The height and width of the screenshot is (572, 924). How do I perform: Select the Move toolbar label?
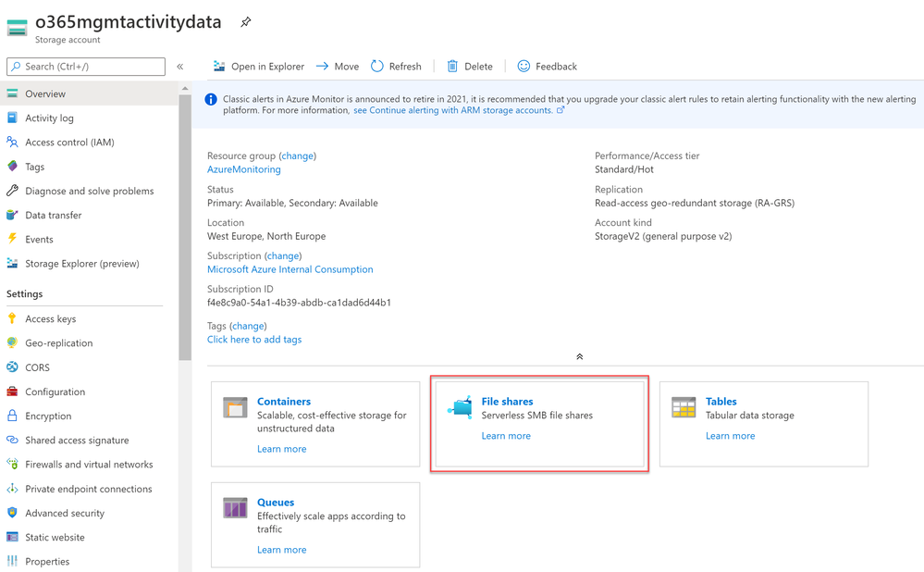347,67
